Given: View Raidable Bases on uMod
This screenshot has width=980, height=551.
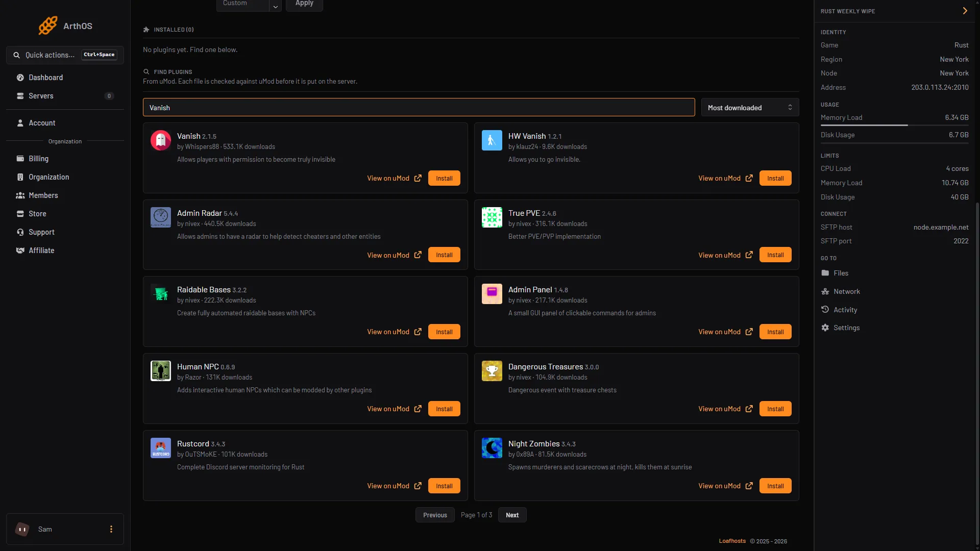Looking at the screenshot, I should [x=394, y=332].
